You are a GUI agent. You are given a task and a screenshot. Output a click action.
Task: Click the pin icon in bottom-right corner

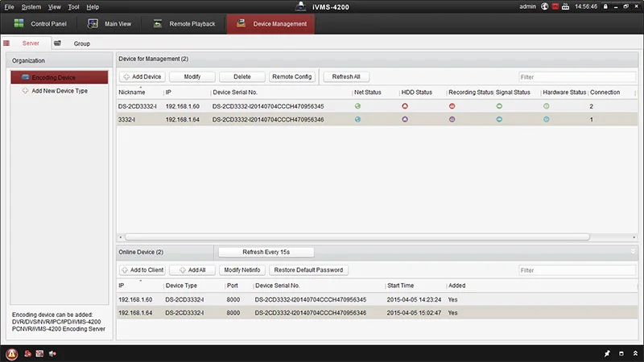click(608, 353)
